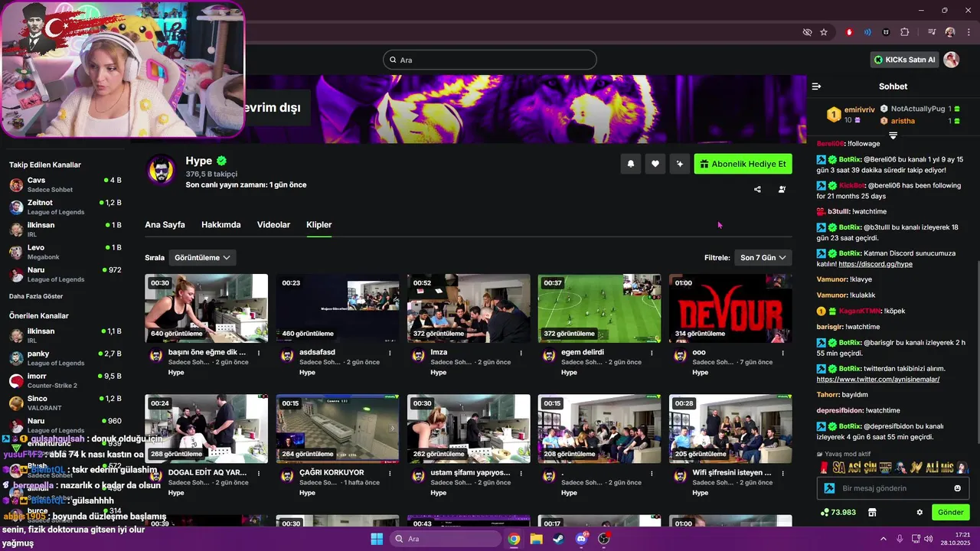Open the Sinco VALORANT channel

pos(65,403)
